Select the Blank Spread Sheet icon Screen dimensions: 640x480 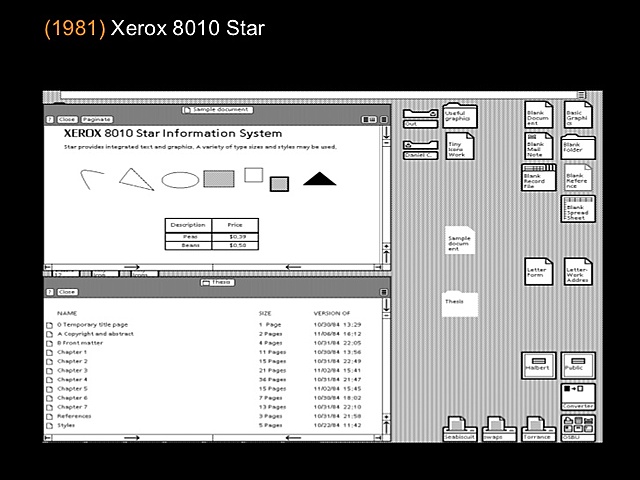578,209
